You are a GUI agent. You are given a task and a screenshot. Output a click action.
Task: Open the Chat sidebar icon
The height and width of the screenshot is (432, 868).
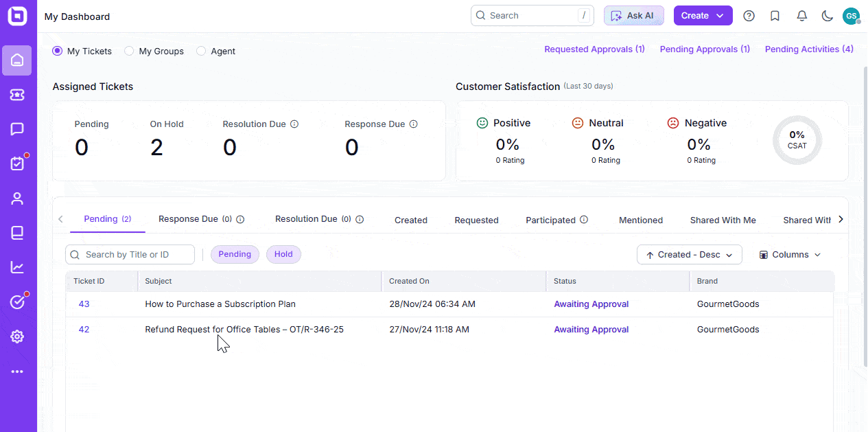pyautogui.click(x=17, y=129)
